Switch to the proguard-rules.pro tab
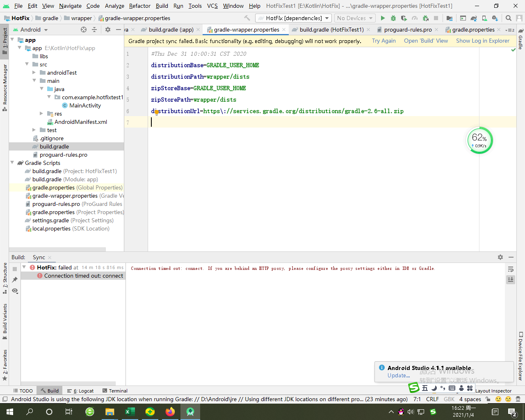The height and width of the screenshot is (420, 525). pyautogui.click(x=408, y=30)
